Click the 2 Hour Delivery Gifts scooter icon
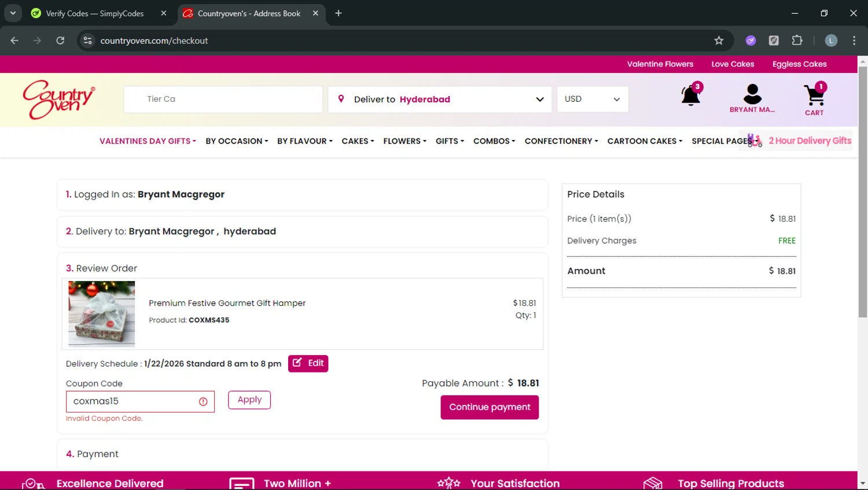Image resolution: width=868 pixels, height=490 pixels. [754, 141]
